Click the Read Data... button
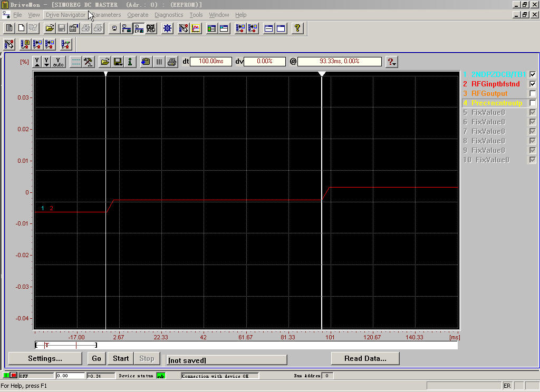Viewport: 540px width, 392px height. tap(365, 358)
